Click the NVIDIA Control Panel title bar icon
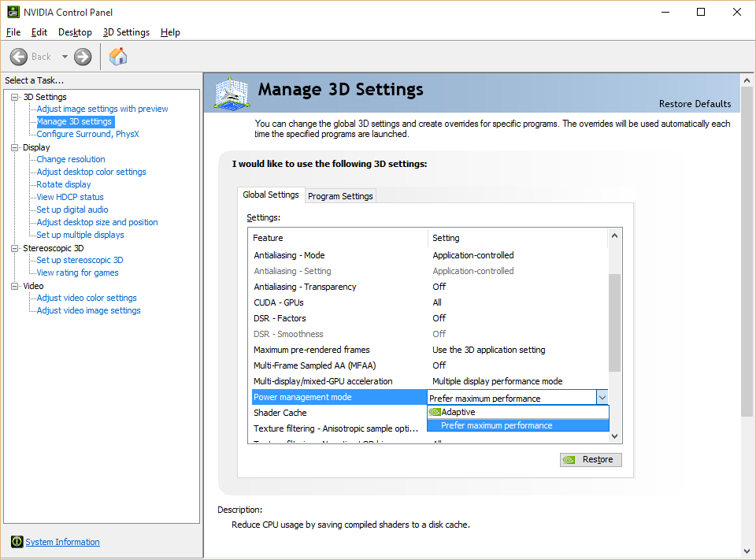Image resolution: width=756 pixels, height=560 pixels. click(13, 12)
